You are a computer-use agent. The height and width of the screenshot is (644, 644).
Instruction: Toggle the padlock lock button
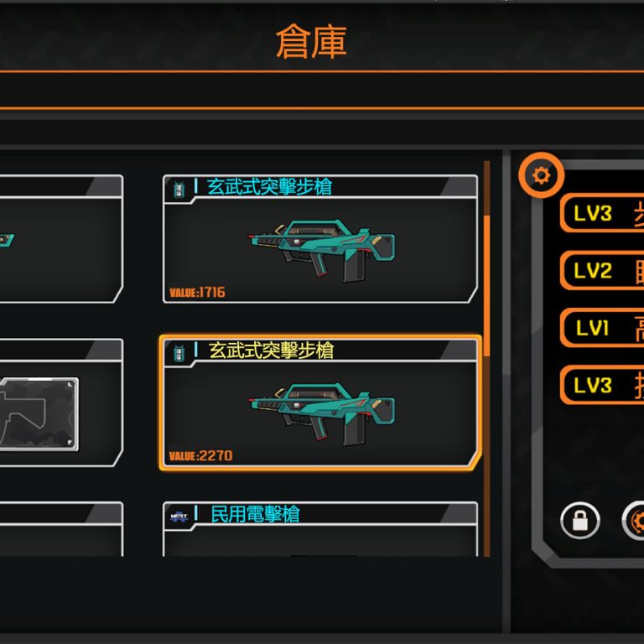580,521
